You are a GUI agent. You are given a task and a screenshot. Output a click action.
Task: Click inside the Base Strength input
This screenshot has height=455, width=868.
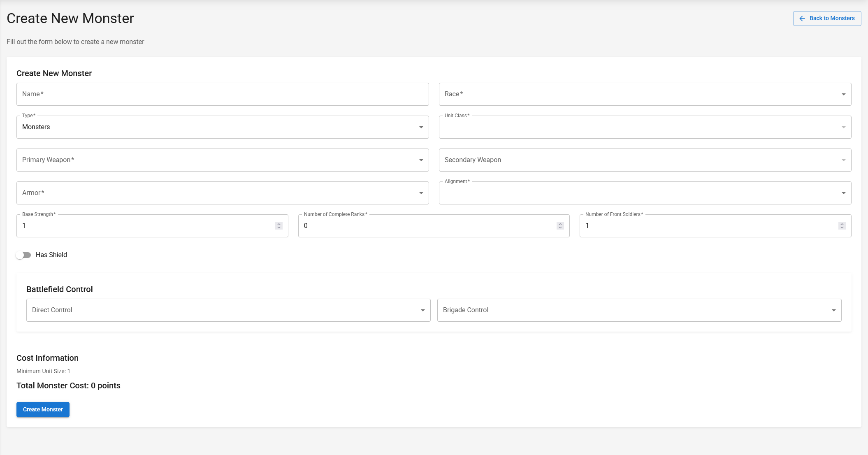pos(144,226)
